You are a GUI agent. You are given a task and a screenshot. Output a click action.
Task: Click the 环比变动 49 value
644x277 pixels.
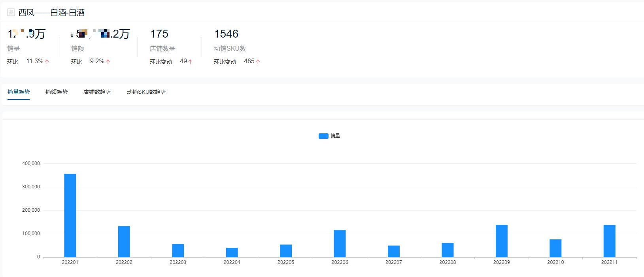pyautogui.click(x=183, y=61)
